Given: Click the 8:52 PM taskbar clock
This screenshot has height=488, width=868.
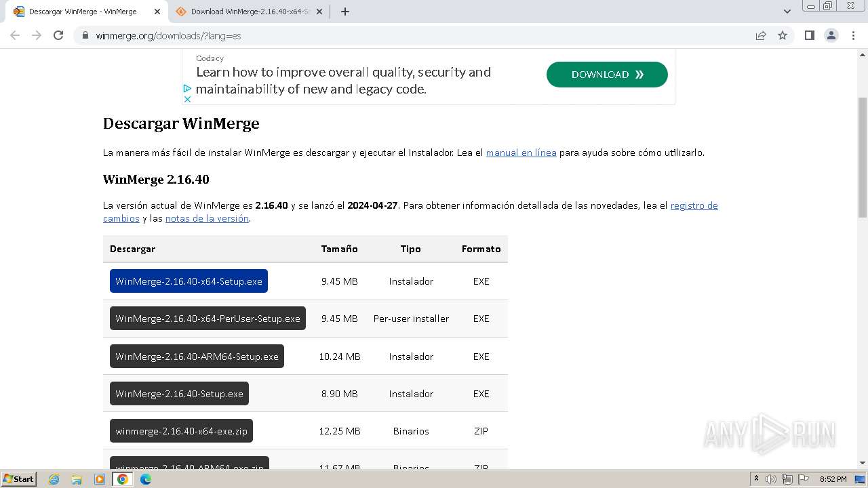Looking at the screenshot, I should point(833,479).
